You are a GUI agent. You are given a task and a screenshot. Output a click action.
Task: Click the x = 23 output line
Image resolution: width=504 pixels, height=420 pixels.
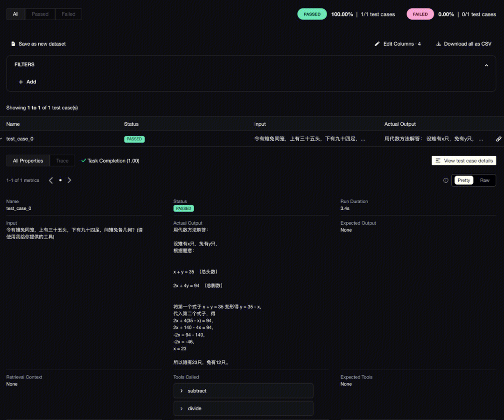(180, 349)
